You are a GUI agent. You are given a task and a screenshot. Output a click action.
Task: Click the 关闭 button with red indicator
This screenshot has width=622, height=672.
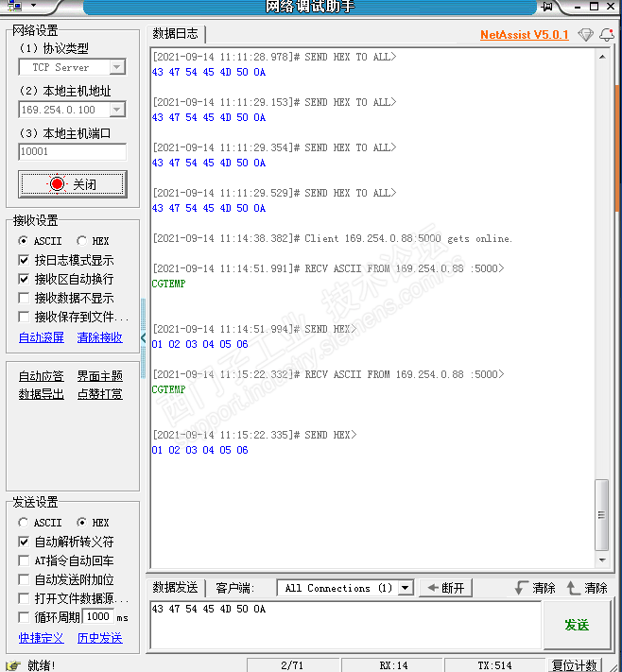click(73, 184)
